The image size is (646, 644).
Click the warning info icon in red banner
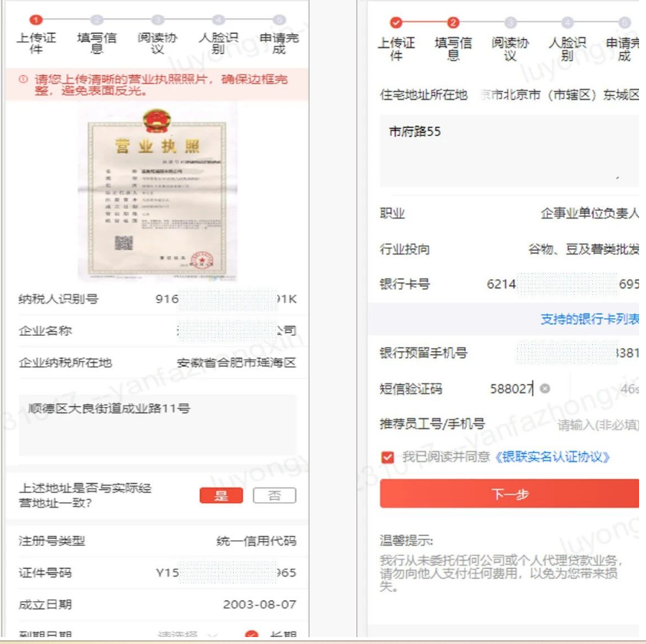click(24, 79)
